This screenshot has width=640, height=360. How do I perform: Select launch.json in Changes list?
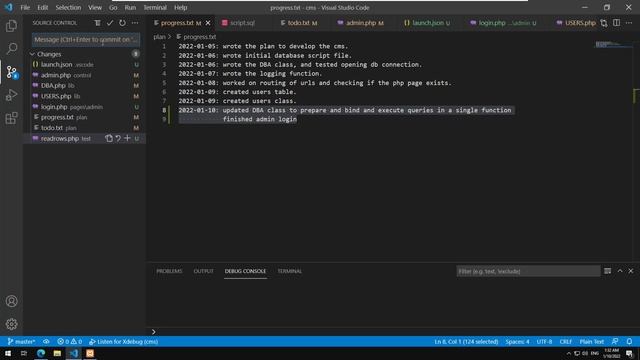[x=85, y=64]
